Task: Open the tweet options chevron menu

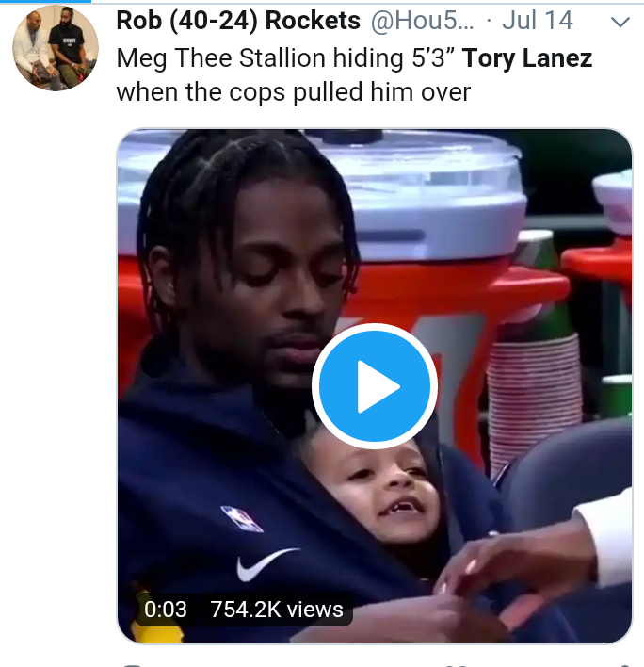Action: pyautogui.click(x=620, y=22)
